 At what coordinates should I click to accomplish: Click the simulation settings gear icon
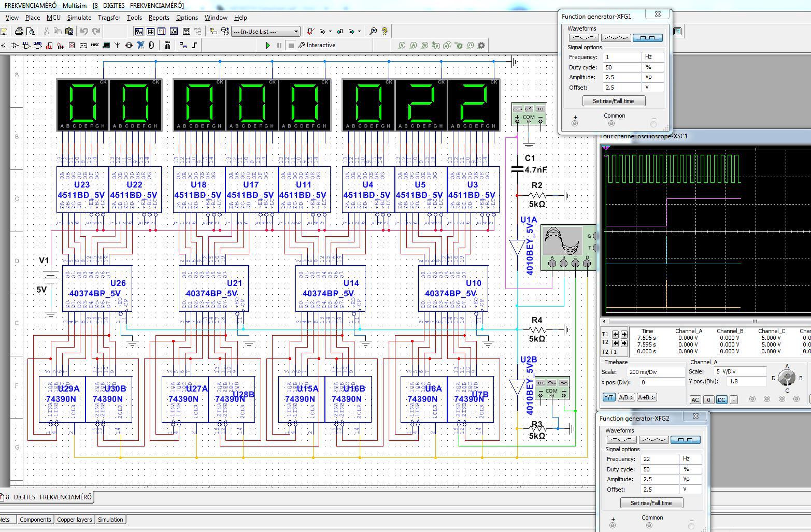click(x=481, y=46)
